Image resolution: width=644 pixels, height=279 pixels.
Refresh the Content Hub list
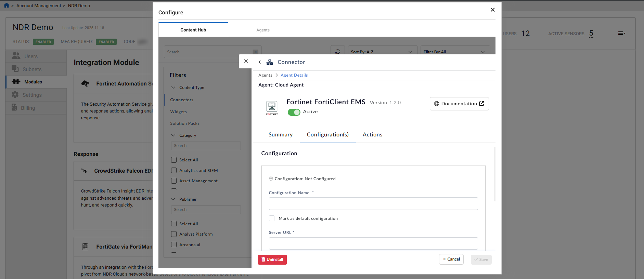[338, 51]
